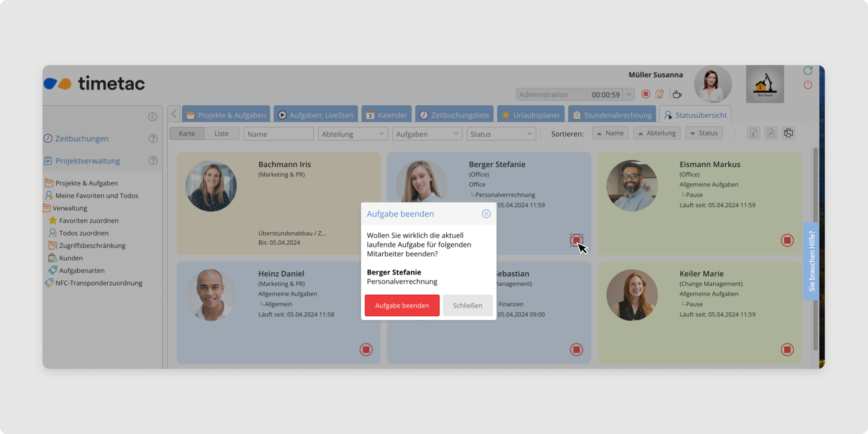Expand the Aufgaben filter dropdown
Image resolution: width=868 pixels, height=434 pixels.
point(427,134)
